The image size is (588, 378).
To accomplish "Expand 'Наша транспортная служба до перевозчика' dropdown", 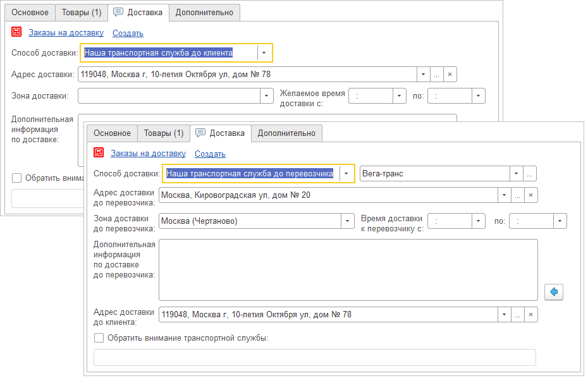I will (346, 173).
